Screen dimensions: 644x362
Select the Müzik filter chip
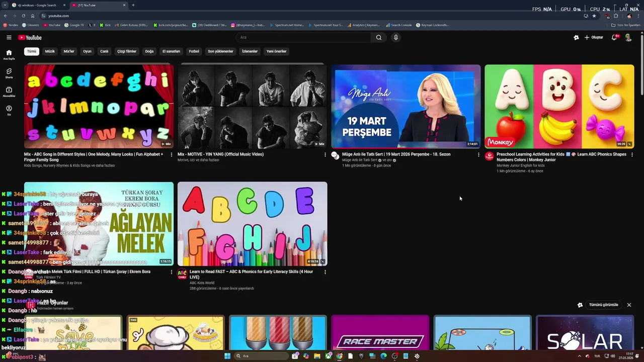[x=50, y=51]
